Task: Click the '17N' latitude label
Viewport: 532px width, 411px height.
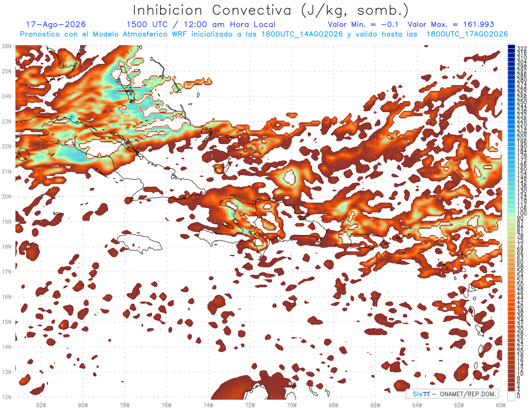Action: click(x=6, y=271)
